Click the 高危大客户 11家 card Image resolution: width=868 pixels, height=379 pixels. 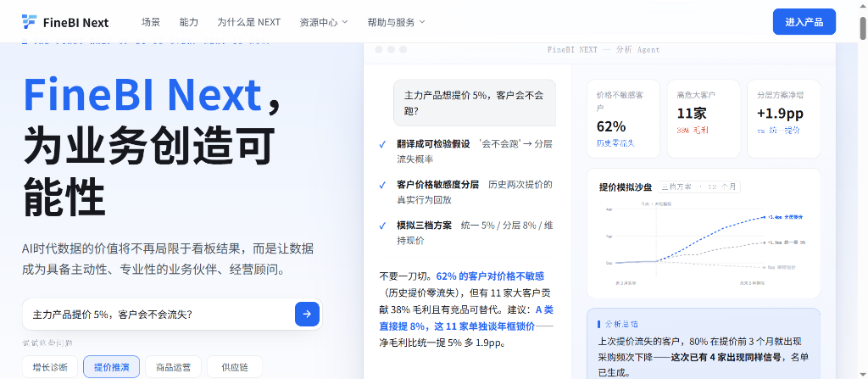(704, 120)
